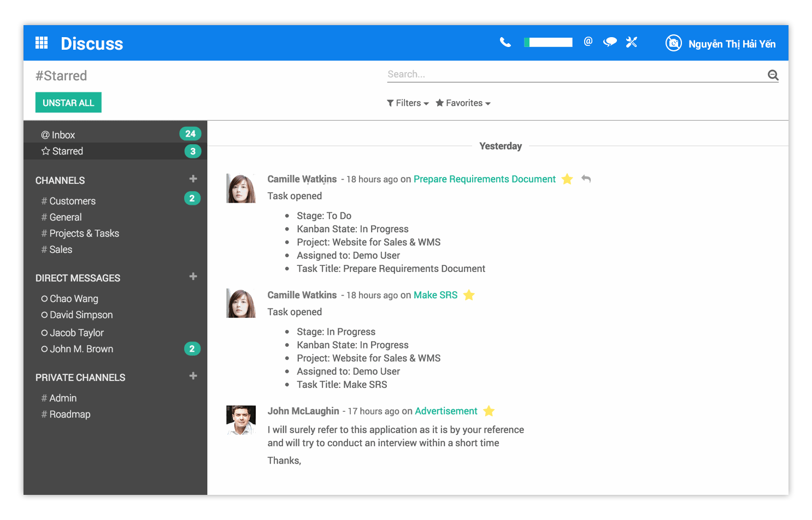Open the apps grid menu

coord(41,43)
